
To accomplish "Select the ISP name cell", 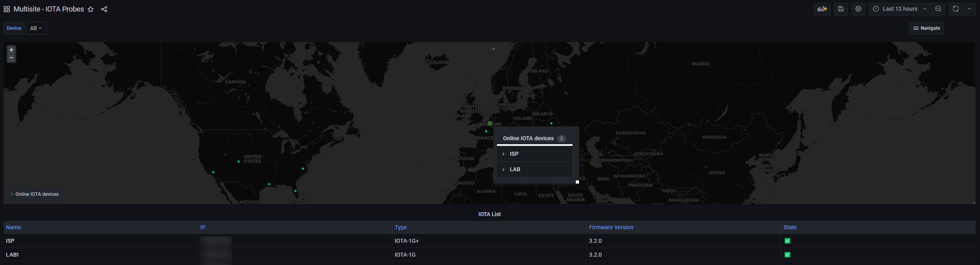I will point(101,241).
